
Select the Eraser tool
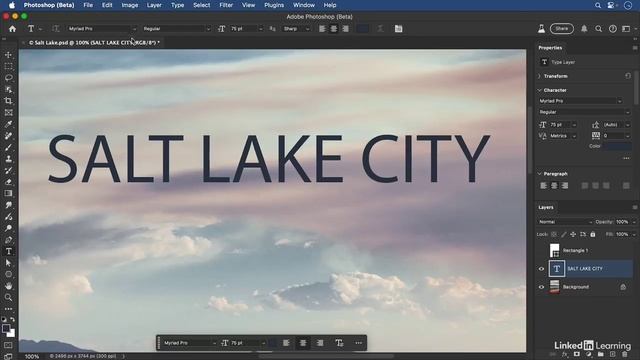[8, 182]
